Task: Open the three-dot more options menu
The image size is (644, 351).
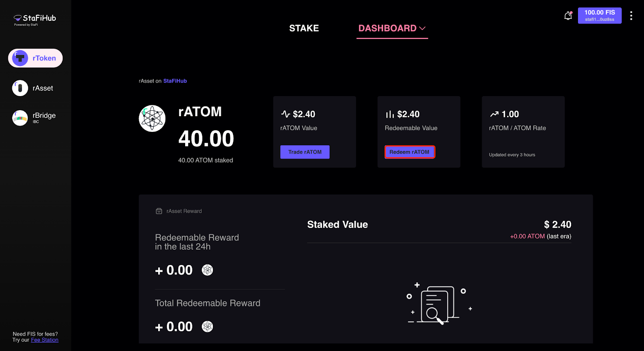Action: pyautogui.click(x=631, y=16)
